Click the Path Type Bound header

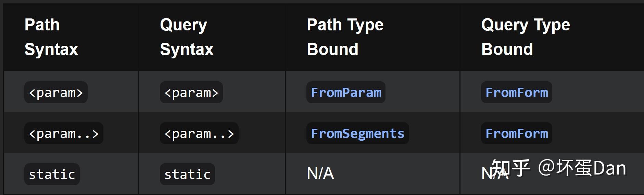345,37
